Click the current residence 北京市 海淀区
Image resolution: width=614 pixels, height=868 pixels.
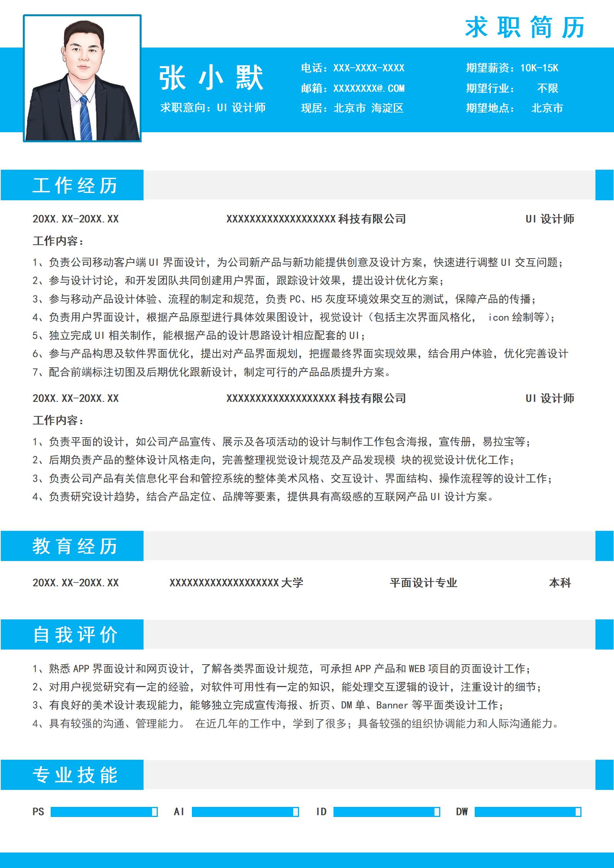point(368,108)
